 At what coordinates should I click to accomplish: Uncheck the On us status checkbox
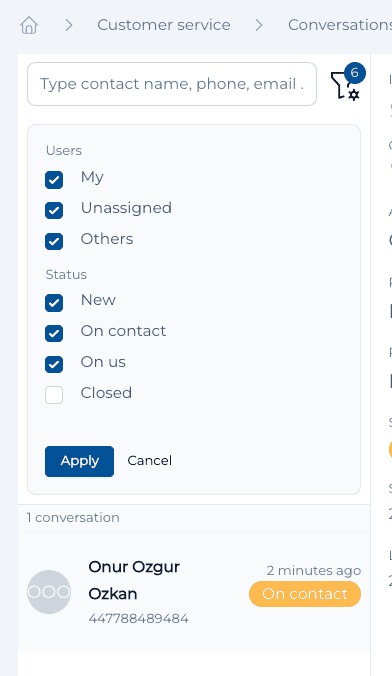tap(54, 364)
